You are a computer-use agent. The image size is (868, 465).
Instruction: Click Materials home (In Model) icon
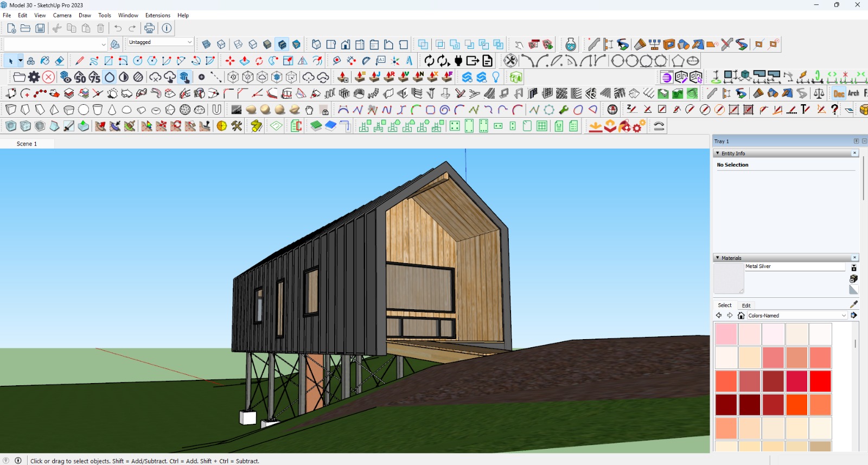point(741,315)
